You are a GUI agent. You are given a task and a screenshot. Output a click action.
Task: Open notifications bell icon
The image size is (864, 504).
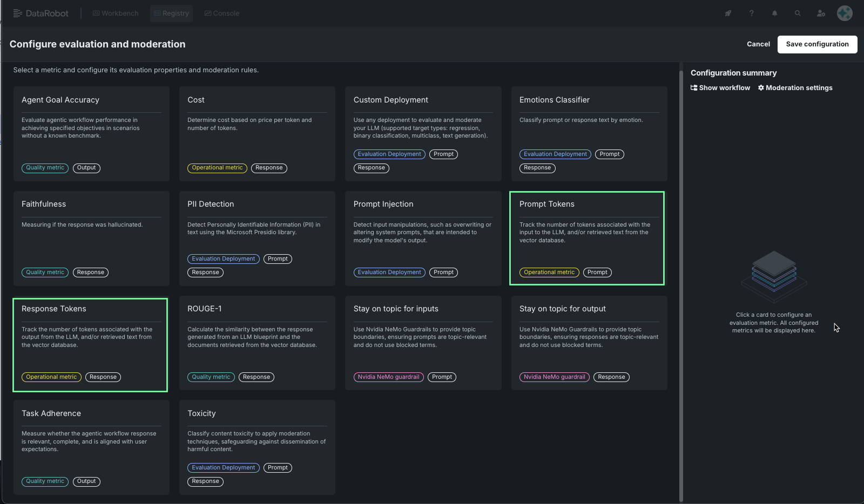click(774, 13)
